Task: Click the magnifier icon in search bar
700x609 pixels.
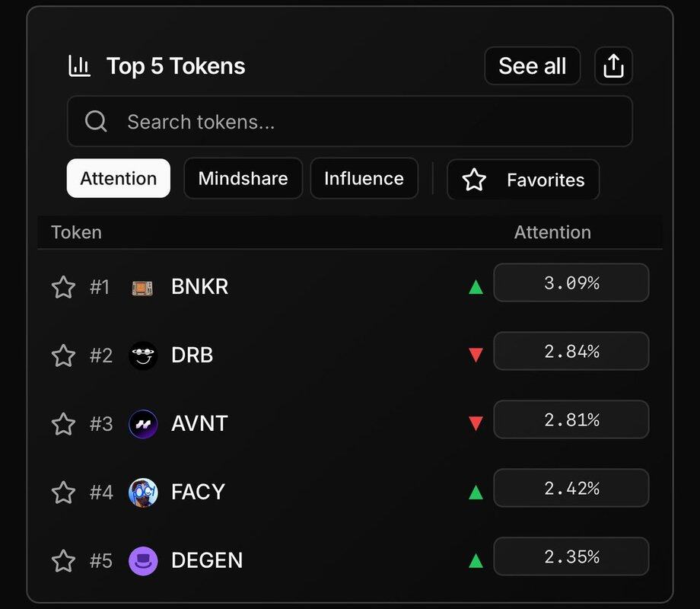Action: coord(96,122)
